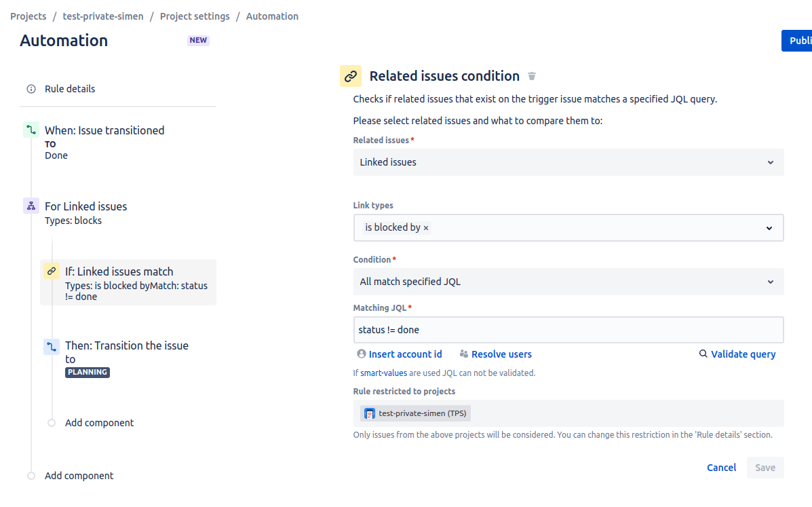812x507 pixels.
Task: Add component inside the branch
Action: (x=99, y=423)
